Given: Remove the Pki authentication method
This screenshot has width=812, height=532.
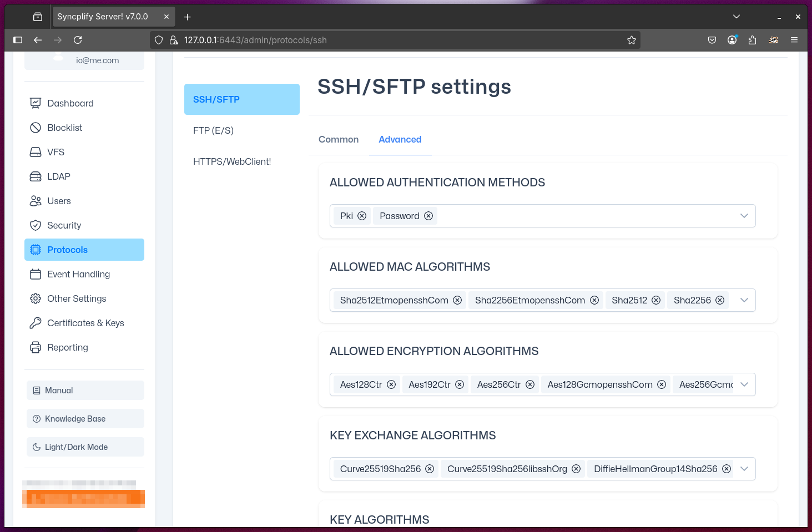Looking at the screenshot, I should 362,216.
